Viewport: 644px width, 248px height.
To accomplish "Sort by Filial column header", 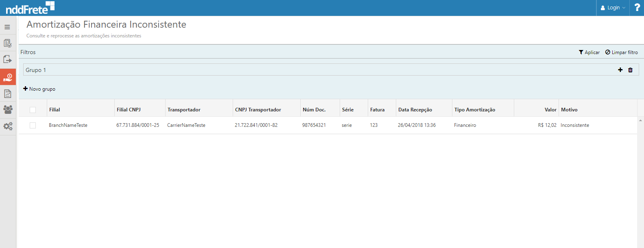I will tap(55, 110).
